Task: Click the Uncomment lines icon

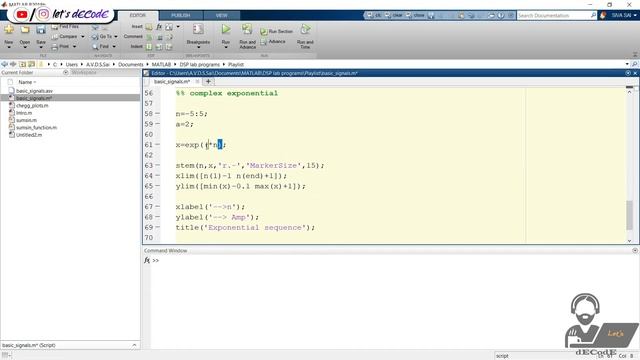Action: click(160, 37)
